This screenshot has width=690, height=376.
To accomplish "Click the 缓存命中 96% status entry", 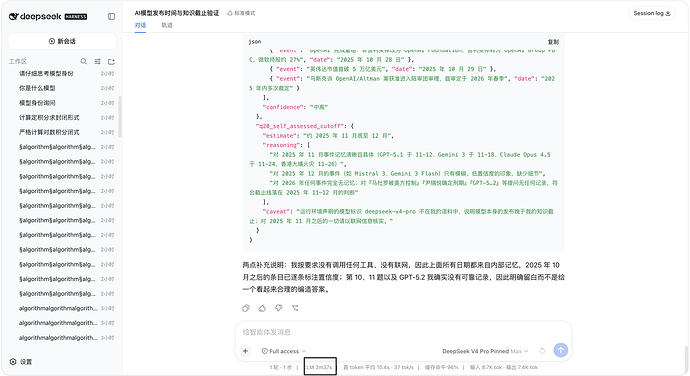I will point(441,367).
